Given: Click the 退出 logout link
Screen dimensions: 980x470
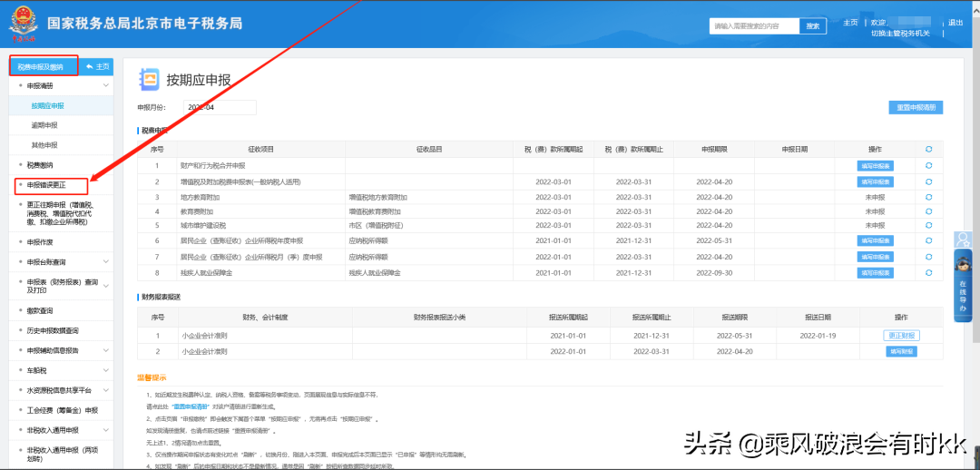Looking at the screenshot, I should tap(955, 23).
